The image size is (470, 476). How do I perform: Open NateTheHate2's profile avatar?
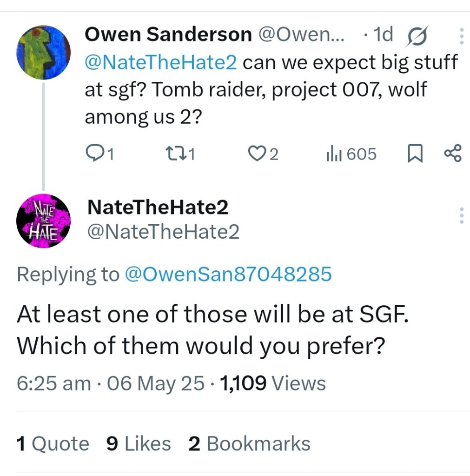[43, 221]
